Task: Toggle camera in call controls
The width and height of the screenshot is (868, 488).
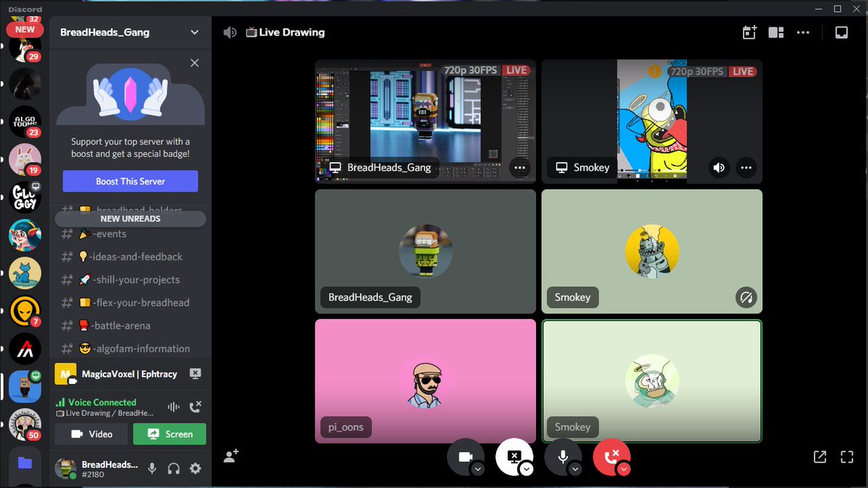Action: (464, 456)
